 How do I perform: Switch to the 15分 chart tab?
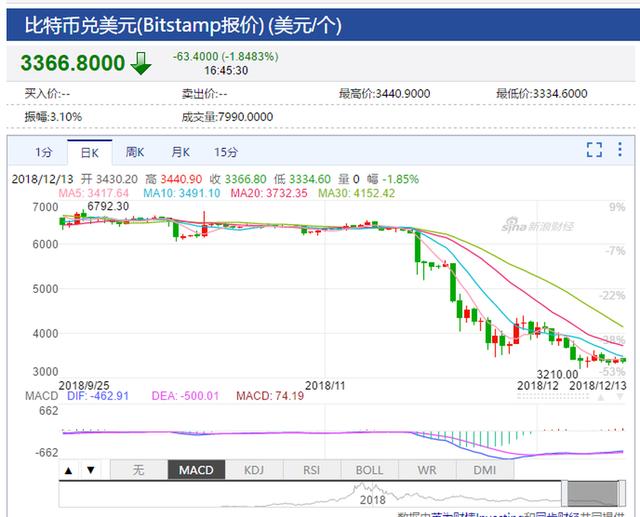(x=226, y=152)
